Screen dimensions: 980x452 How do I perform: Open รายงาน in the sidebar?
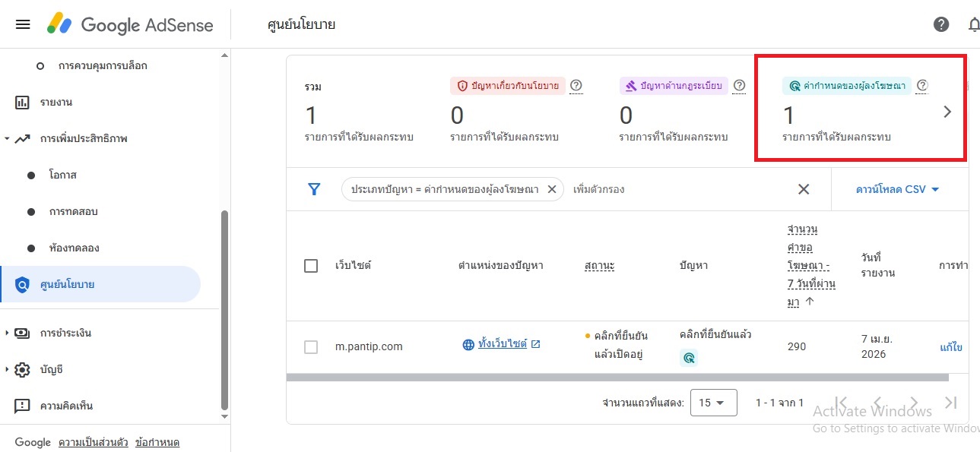[57, 102]
